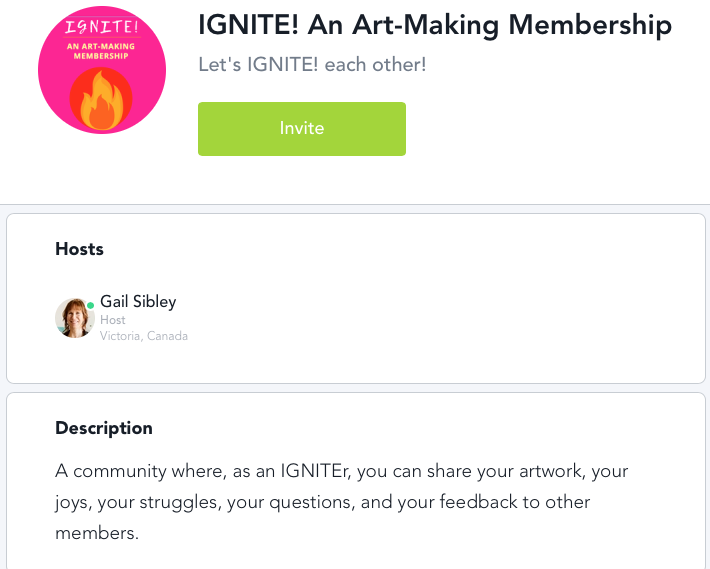This screenshot has width=710, height=569.
Task: Click the "Host" role label below Gail Sibley
Action: coord(113,320)
